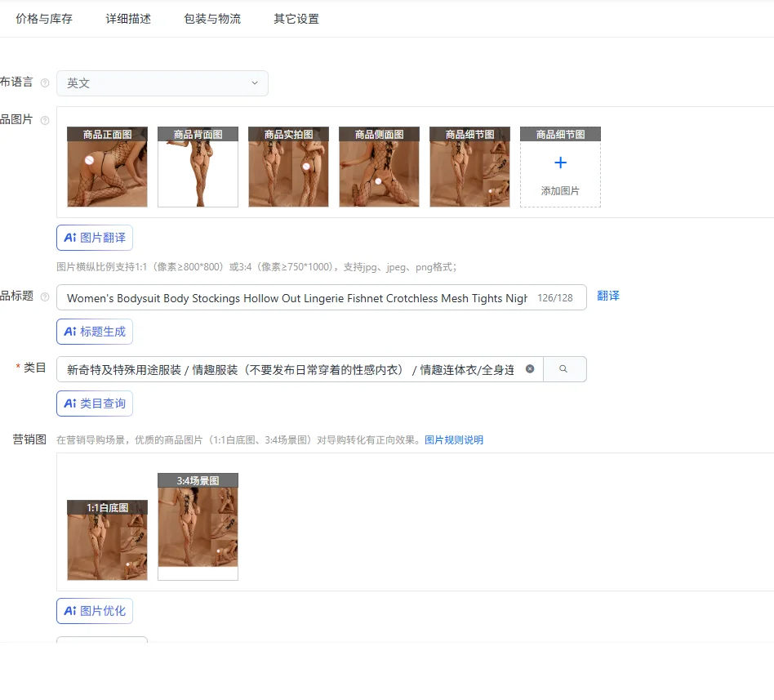Switch to the 详细描述 tab
This screenshot has height=700, width=774.
tap(128, 19)
